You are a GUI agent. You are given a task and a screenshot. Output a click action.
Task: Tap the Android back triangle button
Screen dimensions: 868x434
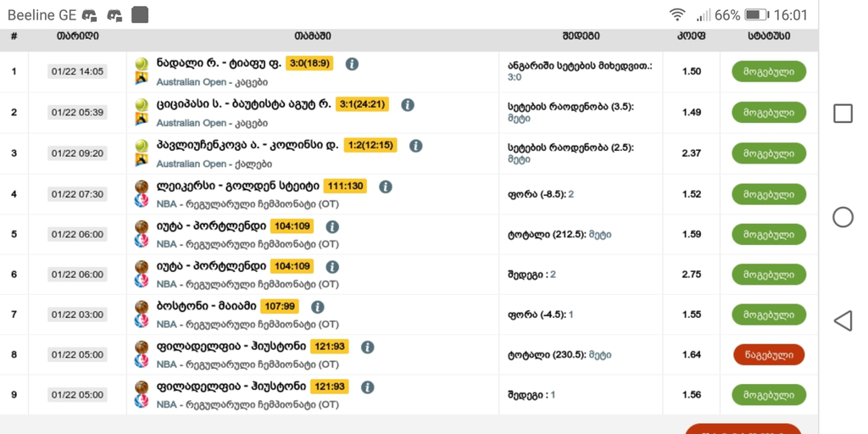point(843,320)
